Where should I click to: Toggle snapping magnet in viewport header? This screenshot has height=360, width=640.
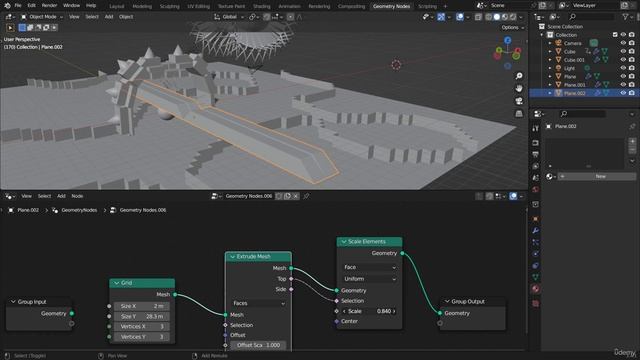click(267, 17)
